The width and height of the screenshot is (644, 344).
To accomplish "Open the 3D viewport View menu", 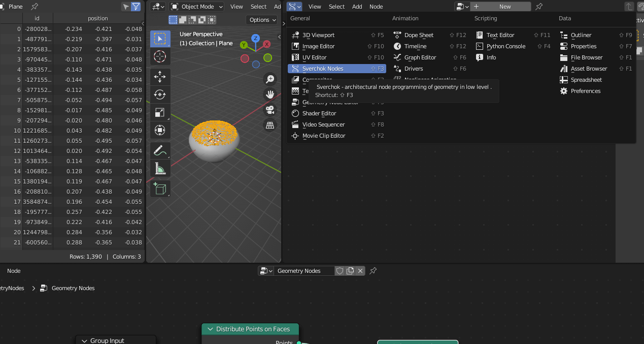I will pos(236,7).
